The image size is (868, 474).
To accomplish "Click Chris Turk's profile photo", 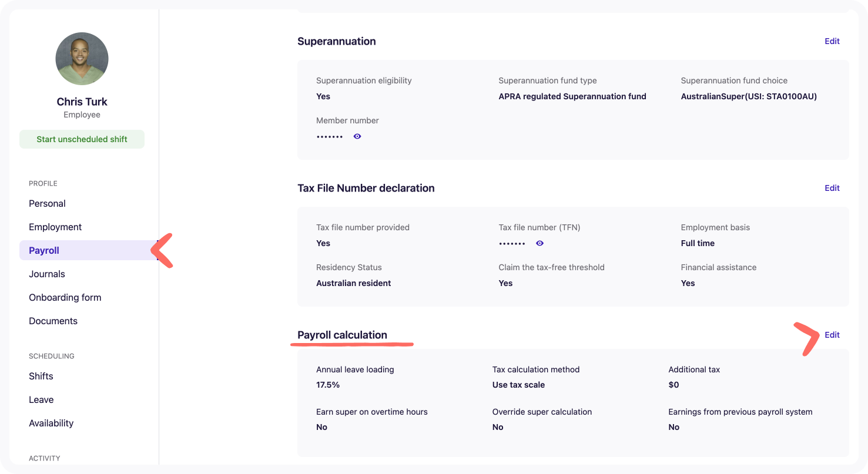I will [82, 59].
